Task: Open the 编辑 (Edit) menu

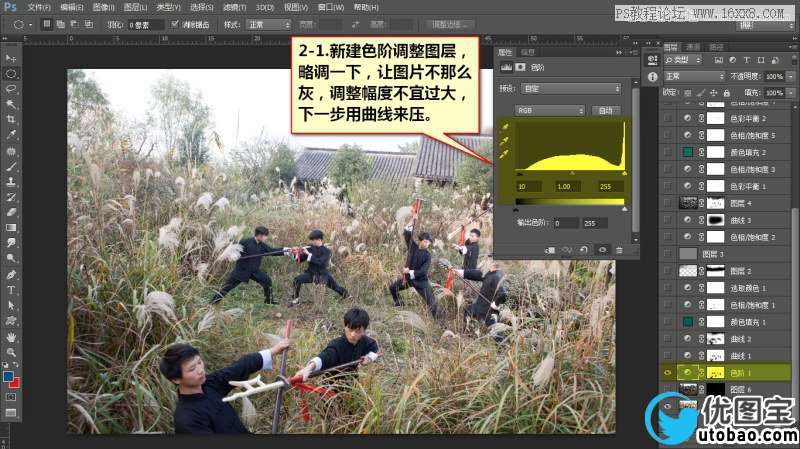Action: click(x=71, y=8)
